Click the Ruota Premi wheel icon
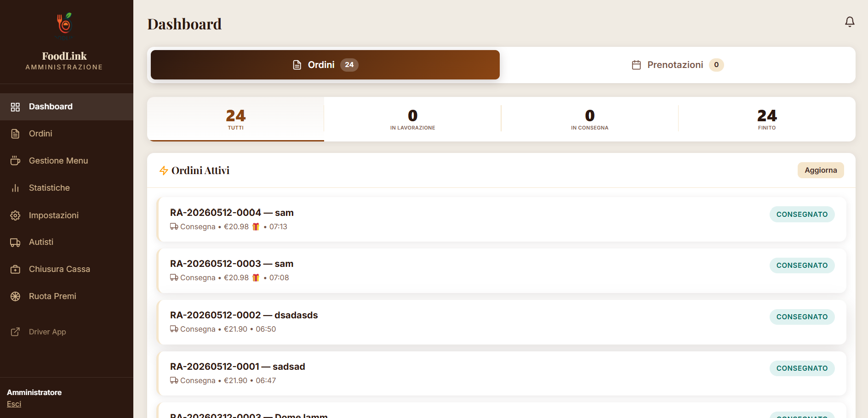The height and width of the screenshot is (418, 868). point(15,296)
